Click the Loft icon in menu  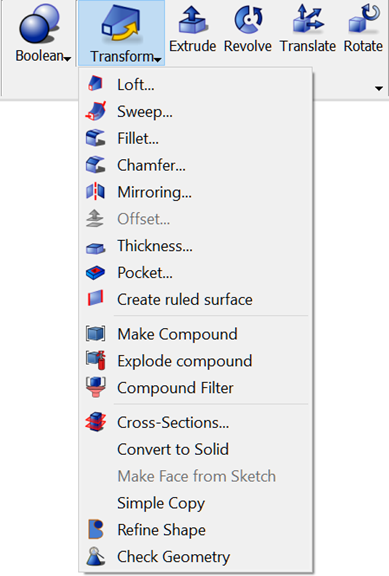[96, 84]
